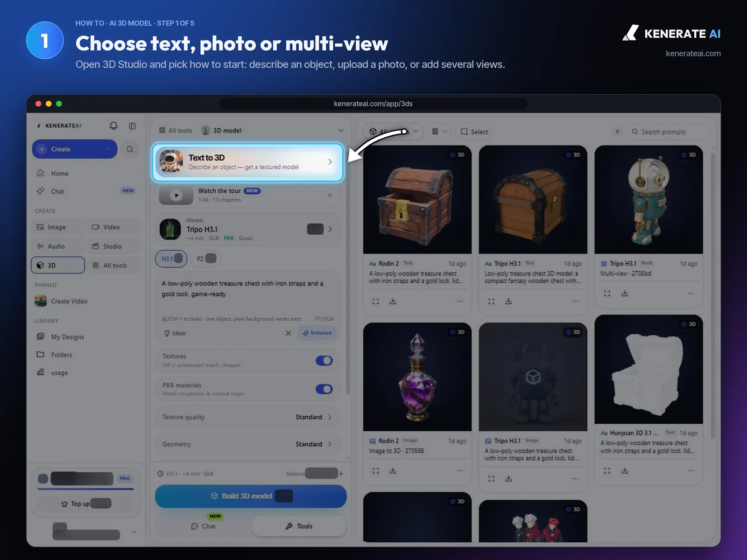Clear the prompt with the X icon
Image resolution: width=747 pixels, height=560 pixels.
(x=288, y=333)
